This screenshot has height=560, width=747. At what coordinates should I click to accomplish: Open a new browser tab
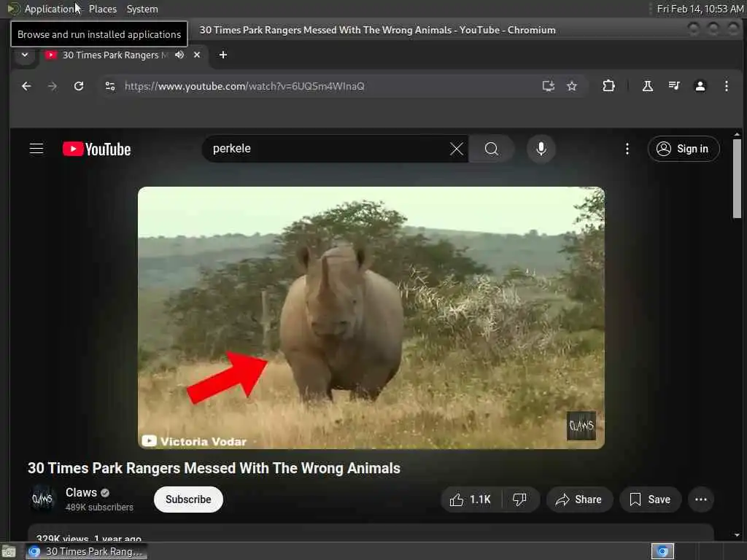click(223, 55)
